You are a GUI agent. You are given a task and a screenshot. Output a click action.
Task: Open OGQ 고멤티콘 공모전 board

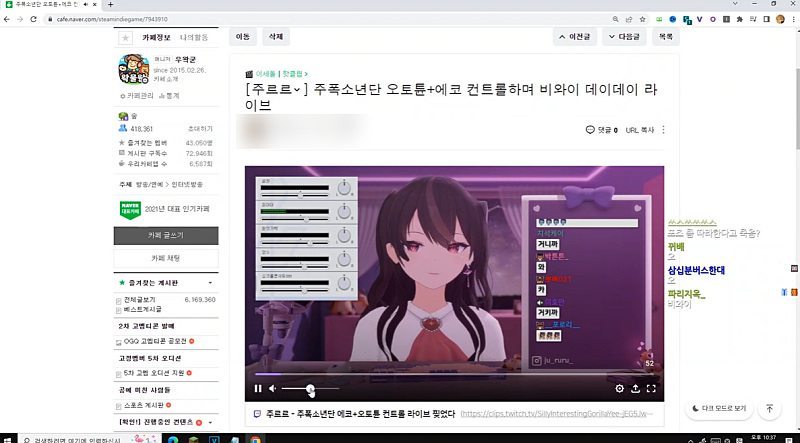pyautogui.click(x=155, y=341)
